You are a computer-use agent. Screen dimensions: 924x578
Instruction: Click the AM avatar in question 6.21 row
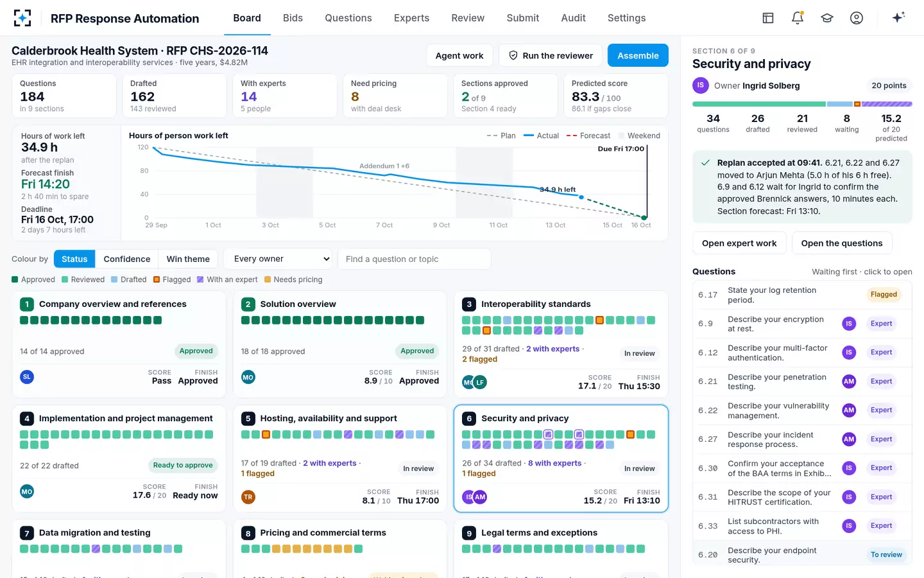(849, 381)
